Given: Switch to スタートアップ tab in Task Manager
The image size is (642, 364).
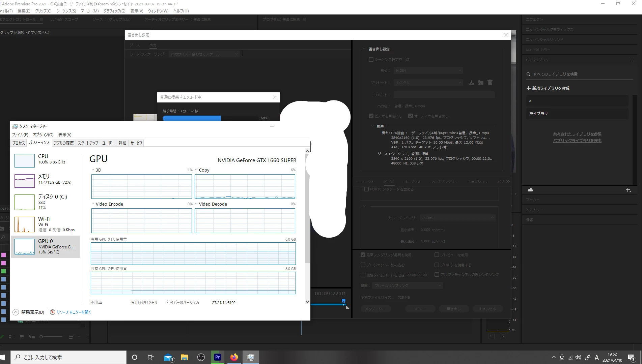Looking at the screenshot, I should coord(88,143).
